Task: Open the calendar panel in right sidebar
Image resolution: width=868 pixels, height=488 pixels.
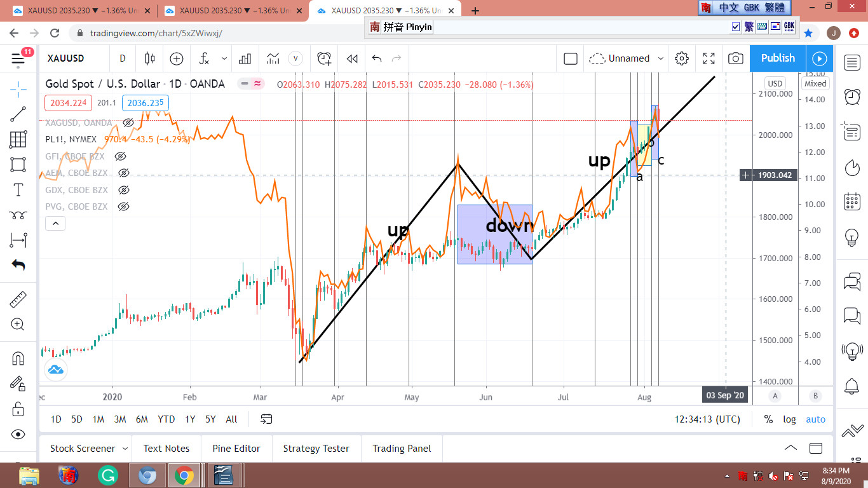Action: coord(851,202)
